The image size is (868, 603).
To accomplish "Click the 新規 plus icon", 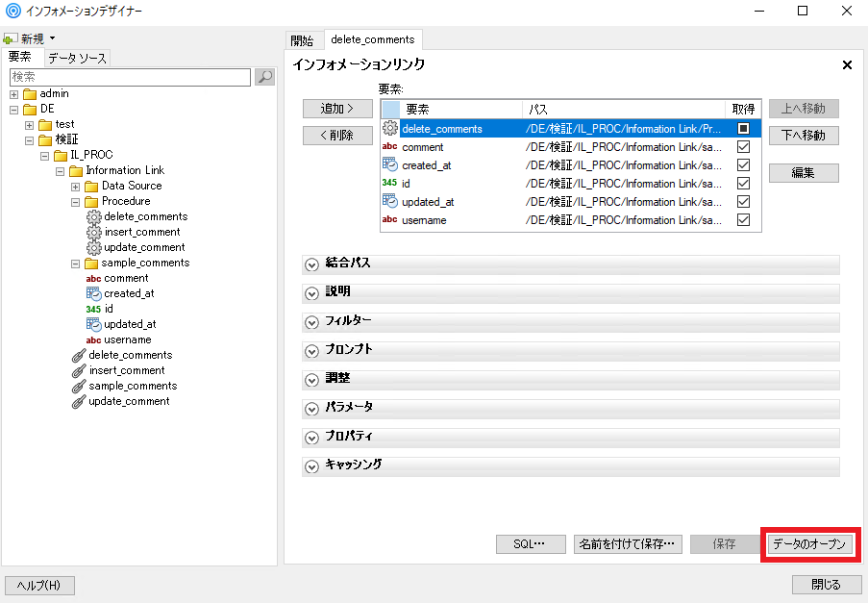I will point(10,38).
